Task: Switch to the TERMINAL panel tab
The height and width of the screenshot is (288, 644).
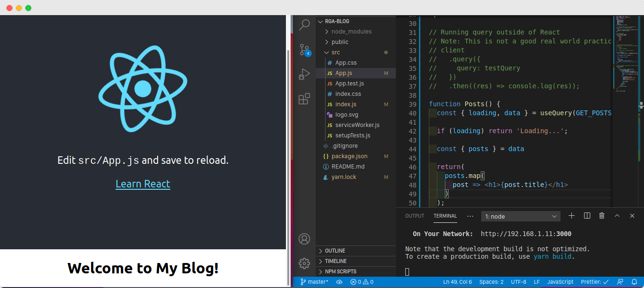Action: (445, 216)
